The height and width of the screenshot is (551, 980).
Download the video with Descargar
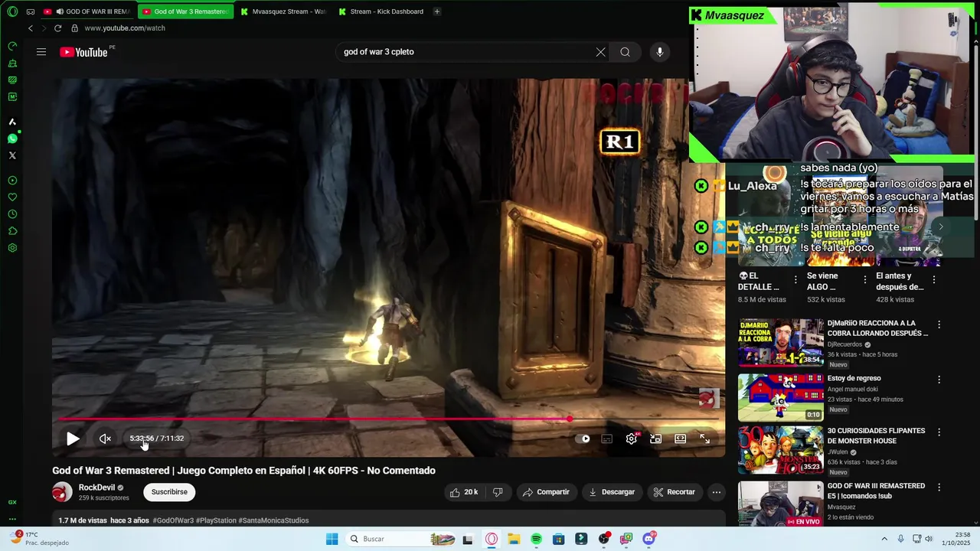pyautogui.click(x=611, y=492)
